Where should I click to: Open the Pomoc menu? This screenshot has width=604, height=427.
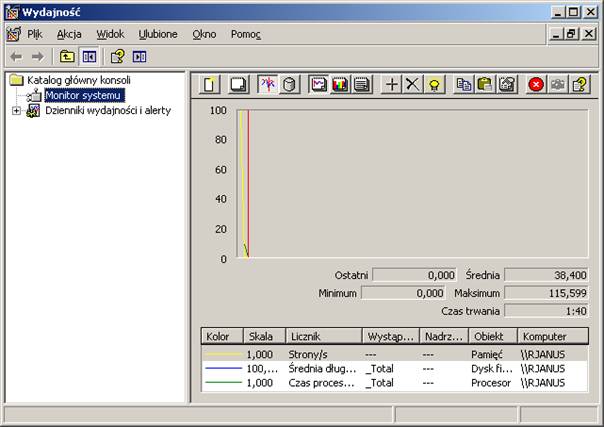click(246, 34)
